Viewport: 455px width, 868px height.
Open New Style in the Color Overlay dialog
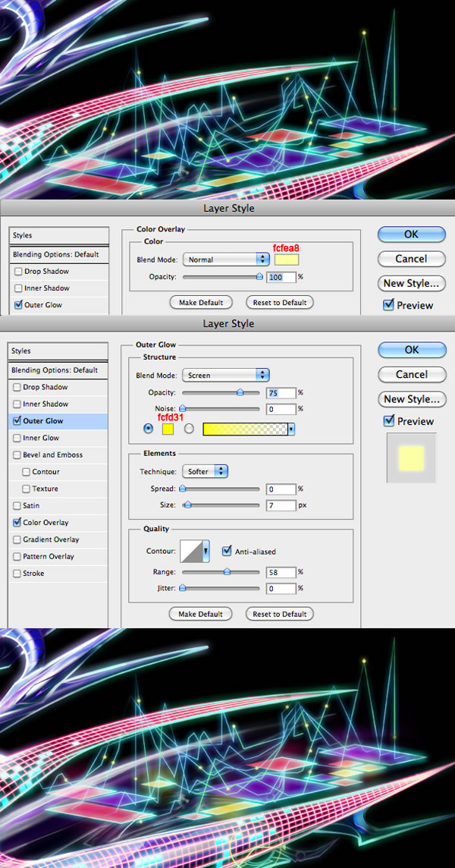[411, 284]
